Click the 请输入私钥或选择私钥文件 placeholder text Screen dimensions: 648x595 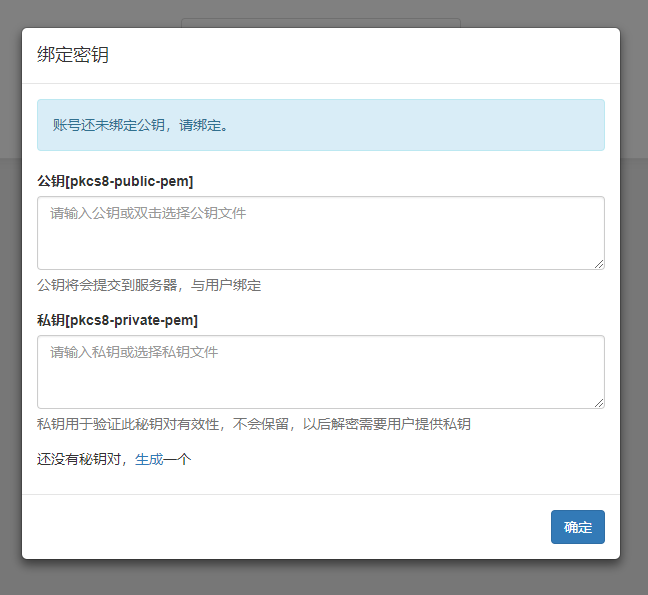tap(134, 352)
